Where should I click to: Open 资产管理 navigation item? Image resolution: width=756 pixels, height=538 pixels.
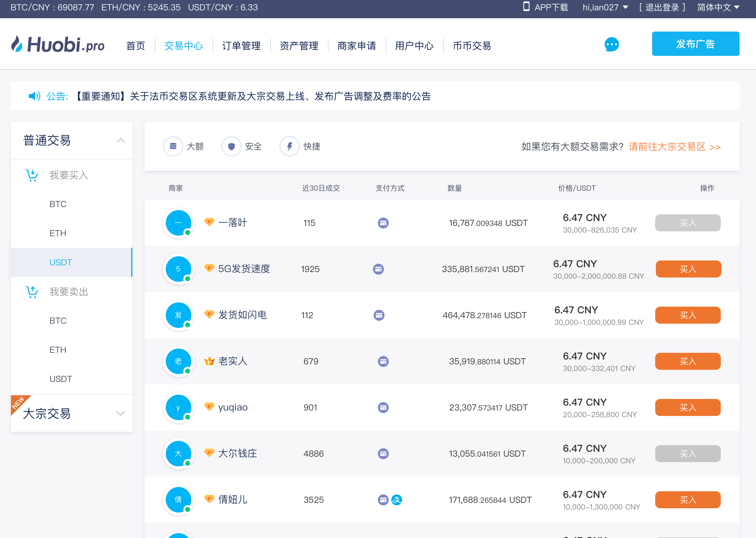click(299, 46)
